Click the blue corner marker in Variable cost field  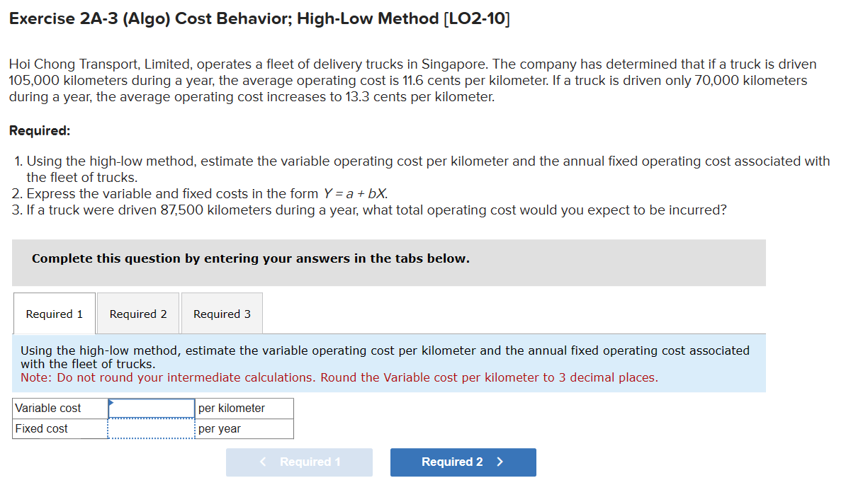[x=111, y=404]
